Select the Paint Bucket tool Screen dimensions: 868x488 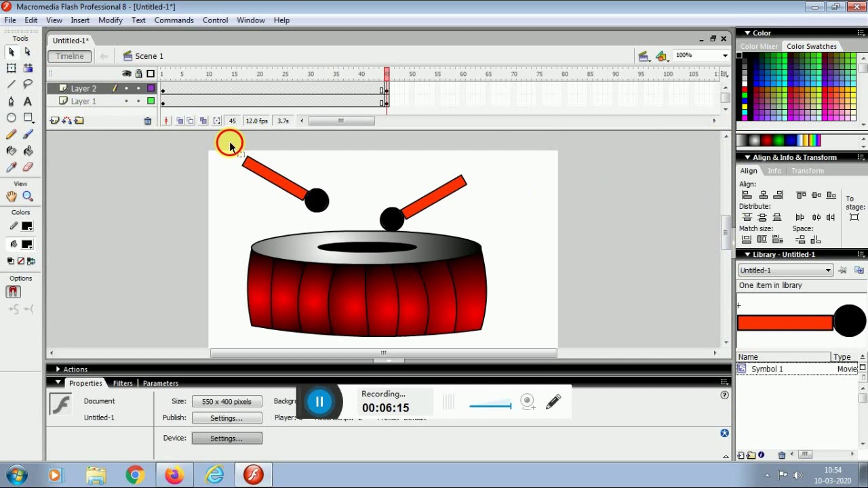(x=28, y=150)
